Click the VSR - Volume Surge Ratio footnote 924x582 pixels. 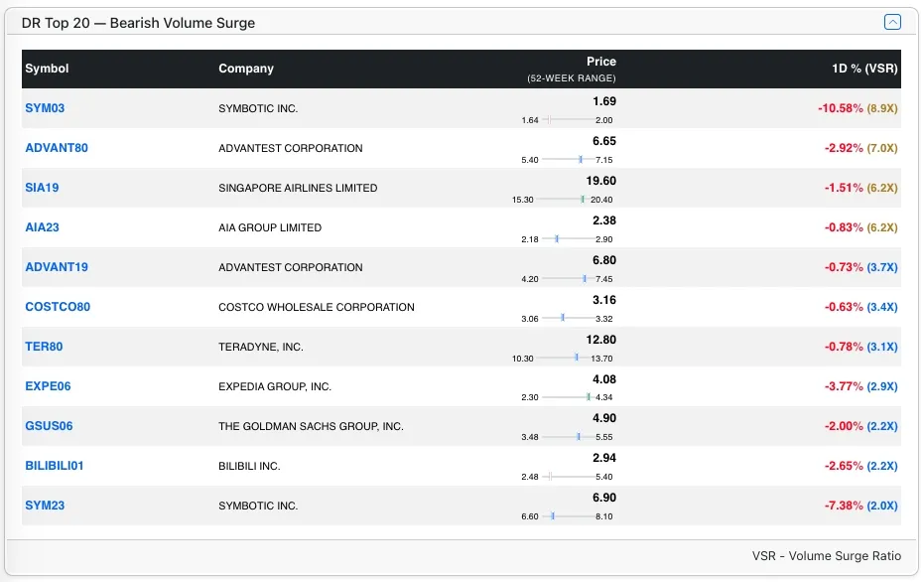[826, 556]
